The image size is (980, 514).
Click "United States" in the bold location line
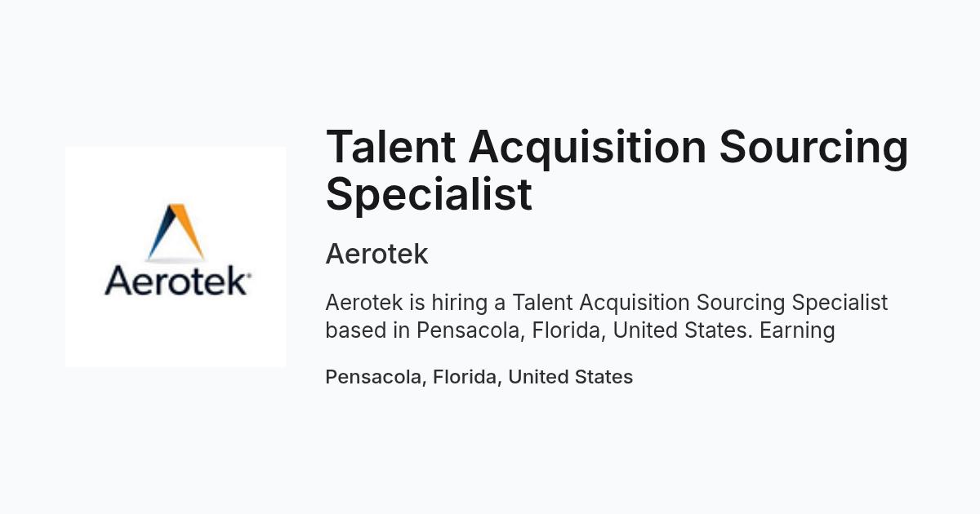click(571, 377)
